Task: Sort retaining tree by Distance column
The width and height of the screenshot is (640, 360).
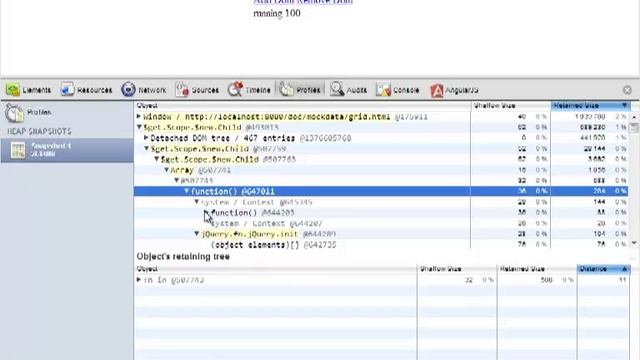Action: tap(604, 269)
